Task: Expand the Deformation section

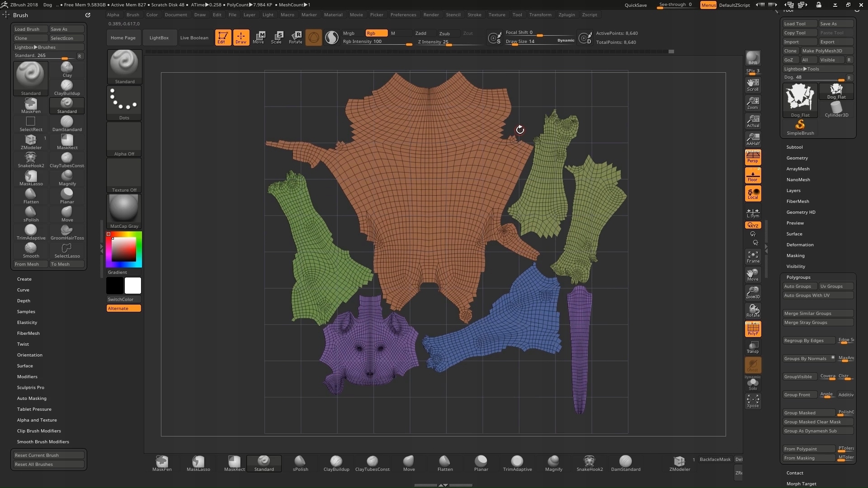Action: click(800, 245)
